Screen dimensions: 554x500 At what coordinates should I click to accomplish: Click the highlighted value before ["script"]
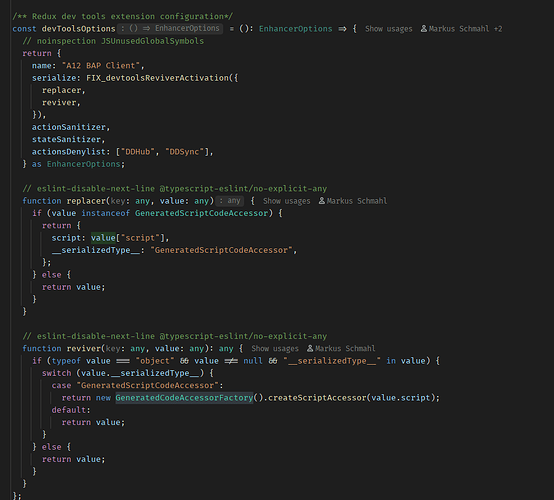(x=103, y=238)
